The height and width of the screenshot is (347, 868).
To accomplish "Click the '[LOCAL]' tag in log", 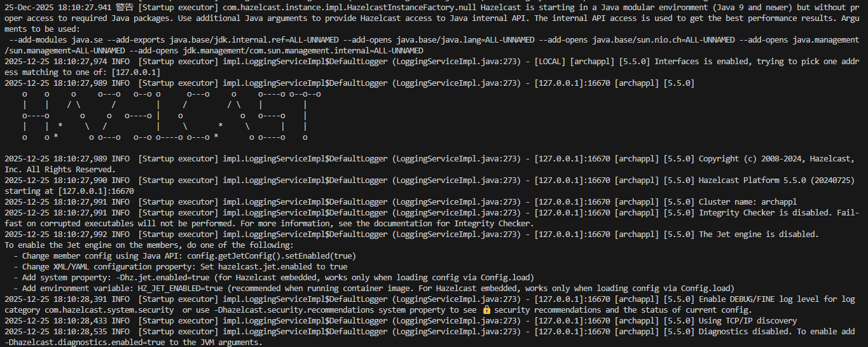I will [550, 62].
